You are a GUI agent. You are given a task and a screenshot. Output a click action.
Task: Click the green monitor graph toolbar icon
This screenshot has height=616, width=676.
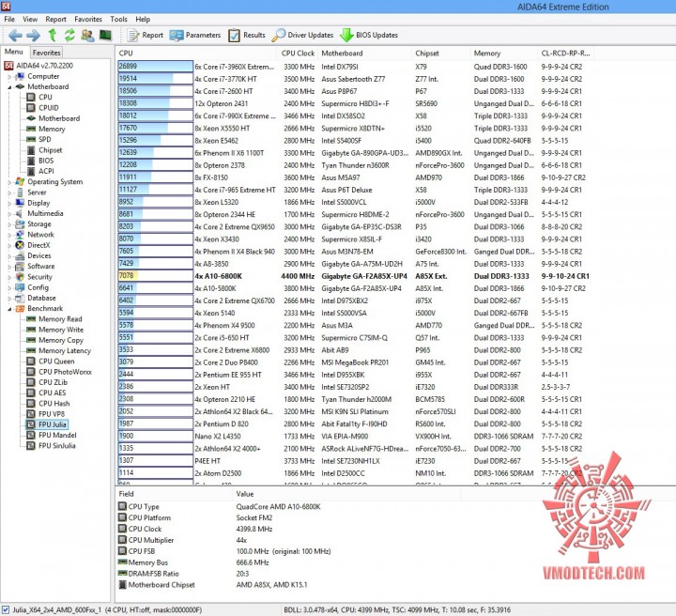[105, 35]
